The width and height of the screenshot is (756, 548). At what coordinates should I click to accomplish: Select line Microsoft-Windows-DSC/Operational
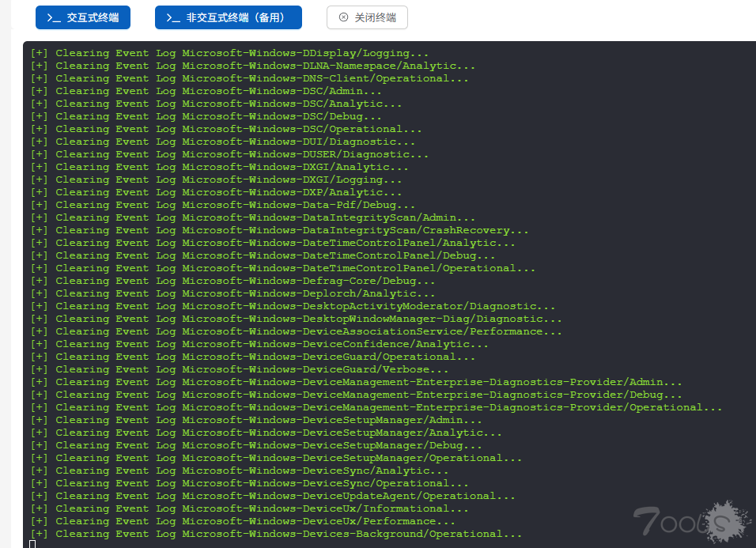click(x=226, y=129)
